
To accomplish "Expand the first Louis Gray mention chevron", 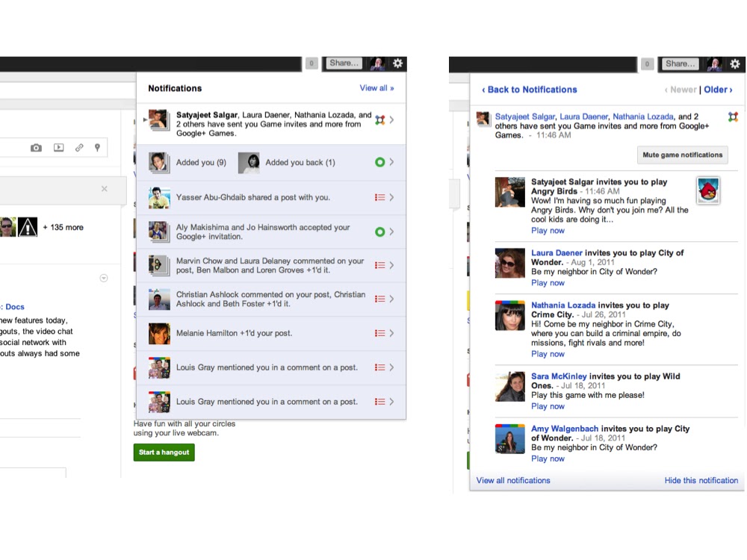I will (x=391, y=367).
